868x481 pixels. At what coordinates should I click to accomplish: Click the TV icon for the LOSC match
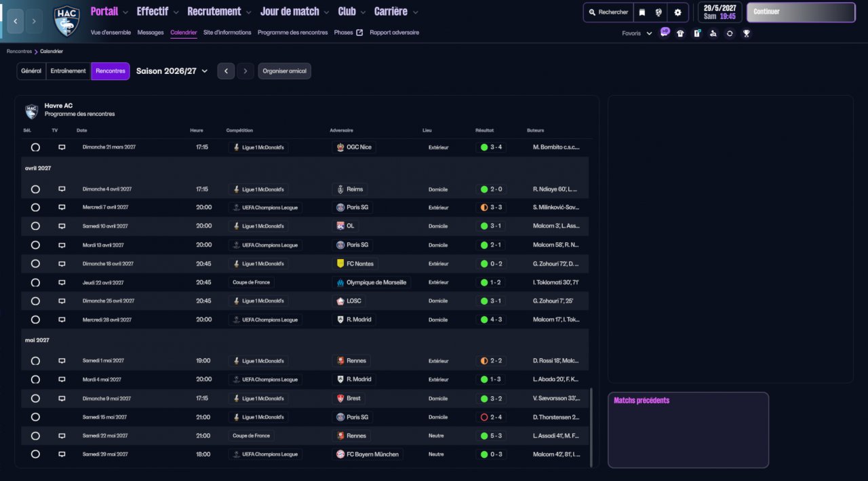coord(62,301)
